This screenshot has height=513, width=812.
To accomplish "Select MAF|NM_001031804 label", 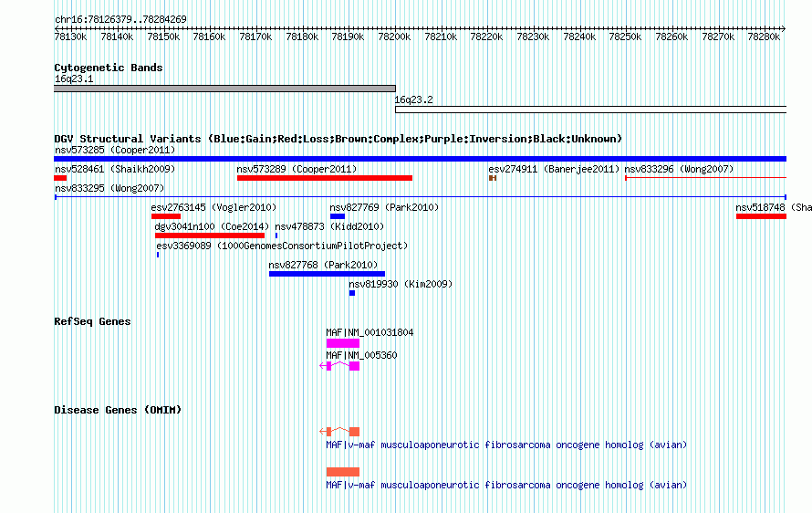I will (370, 332).
